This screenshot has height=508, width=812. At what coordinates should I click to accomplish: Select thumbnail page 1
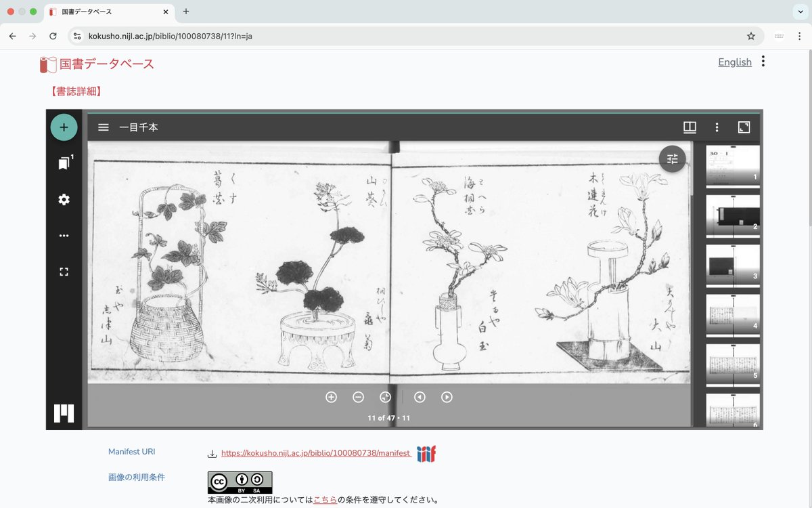[x=733, y=166]
